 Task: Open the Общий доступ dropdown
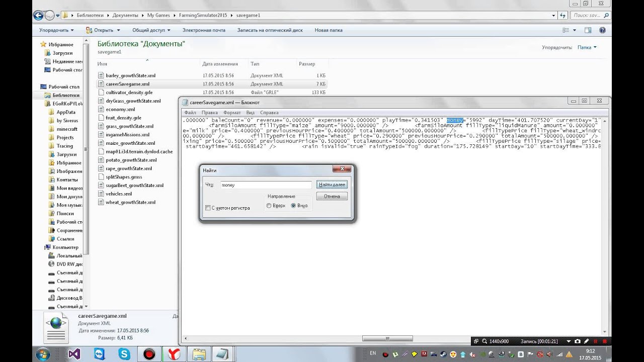tap(151, 30)
